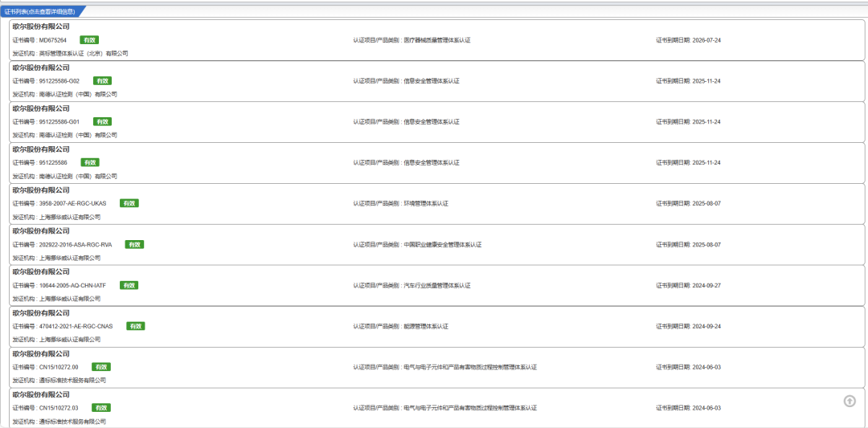Click 南德认证检测 issuer under 951225586-G02

(x=78, y=95)
